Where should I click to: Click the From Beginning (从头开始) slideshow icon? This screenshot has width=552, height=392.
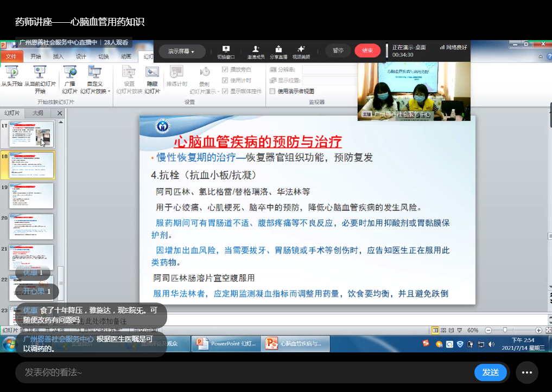point(12,76)
